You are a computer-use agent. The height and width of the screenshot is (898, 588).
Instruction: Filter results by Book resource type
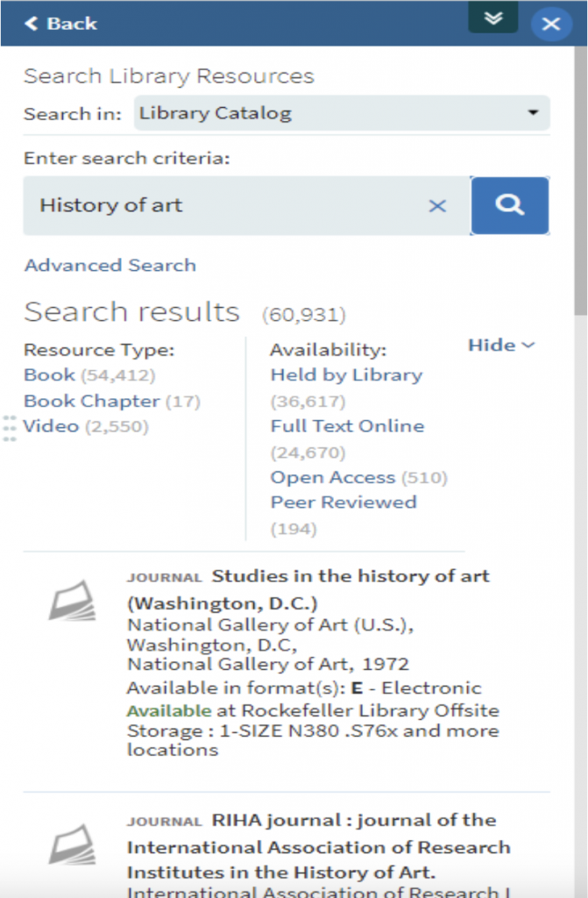click(x=49, y=375)
